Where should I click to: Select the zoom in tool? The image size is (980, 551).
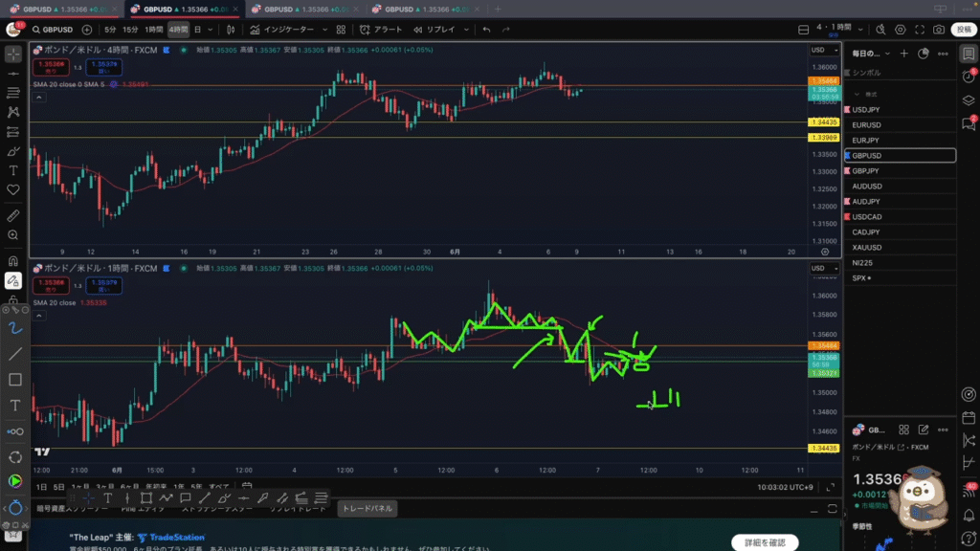pyautogui.click(x=13, y=235)
